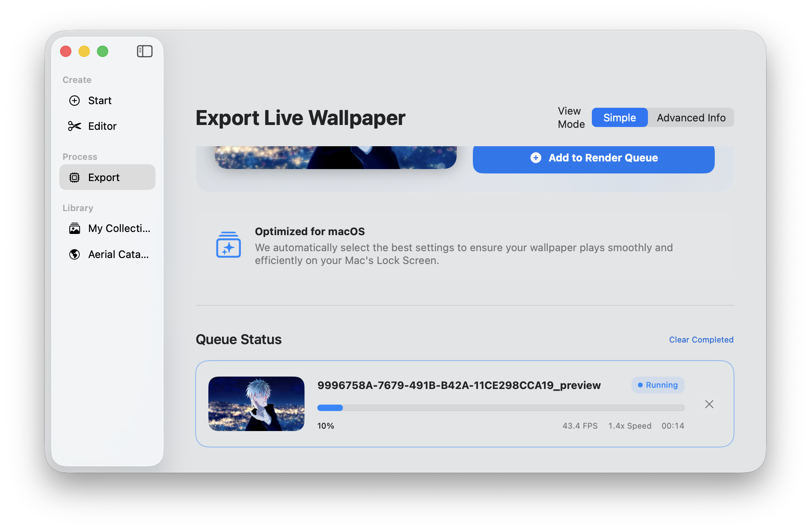Click the Running status badge
This screenshot has width=811, height=532.
click(x=658, y=385)
